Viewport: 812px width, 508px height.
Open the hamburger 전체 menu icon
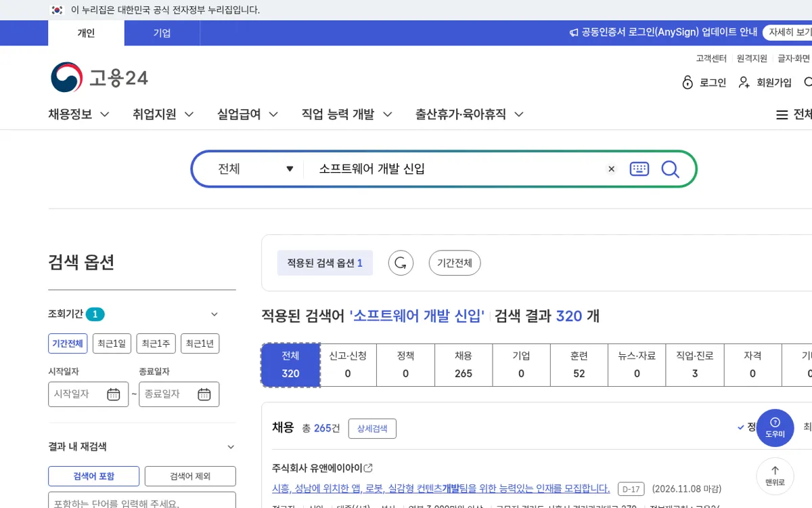[x=782, y=115]
